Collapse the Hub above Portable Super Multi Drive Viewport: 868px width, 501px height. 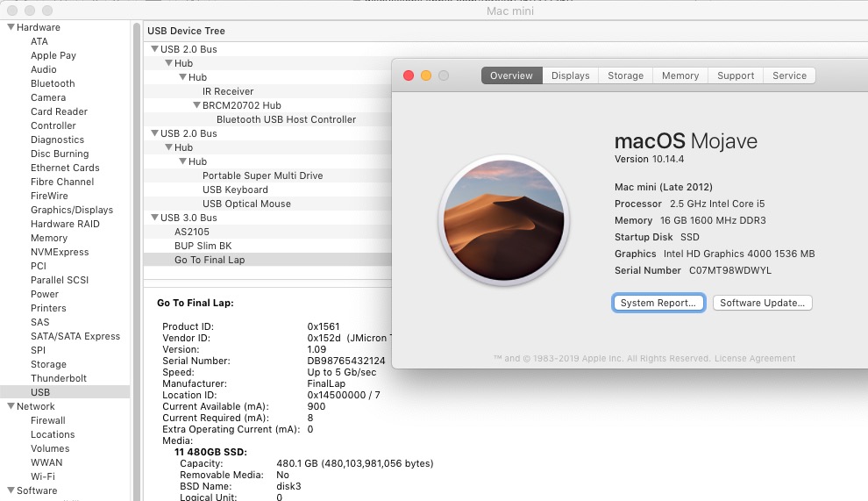coord(182,161)
